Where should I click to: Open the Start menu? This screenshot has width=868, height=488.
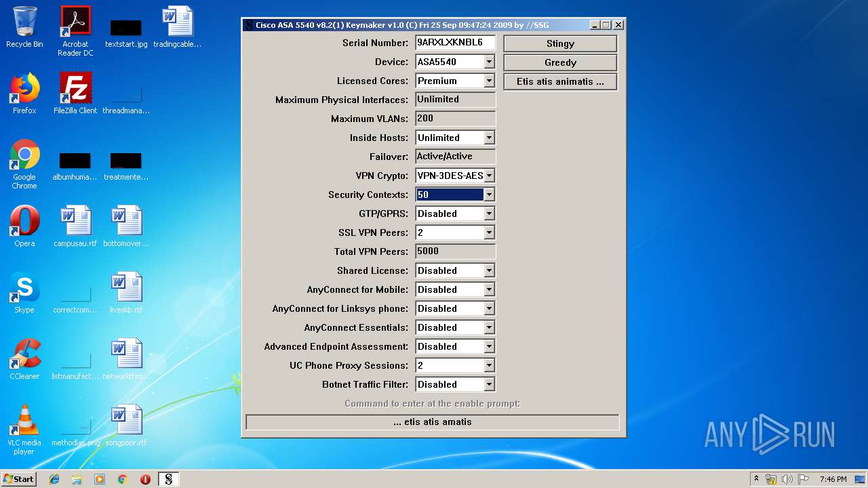19,479
